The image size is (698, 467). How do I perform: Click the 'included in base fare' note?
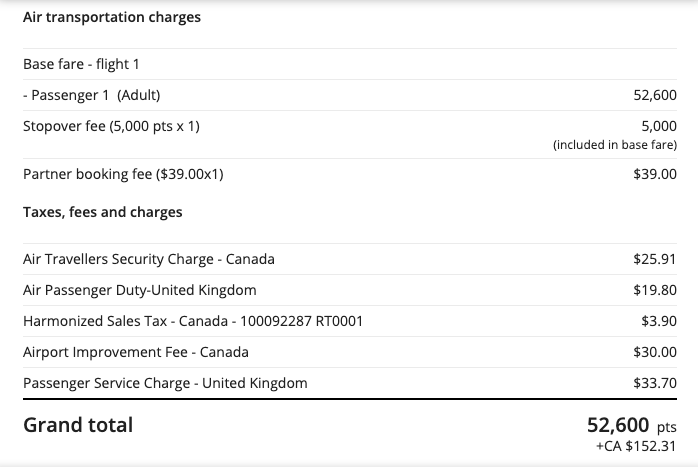[x=615, y=145]
